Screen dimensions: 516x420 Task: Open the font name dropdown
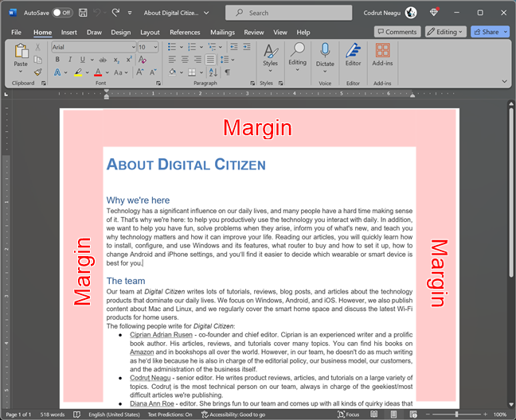[x=133, y=47]
